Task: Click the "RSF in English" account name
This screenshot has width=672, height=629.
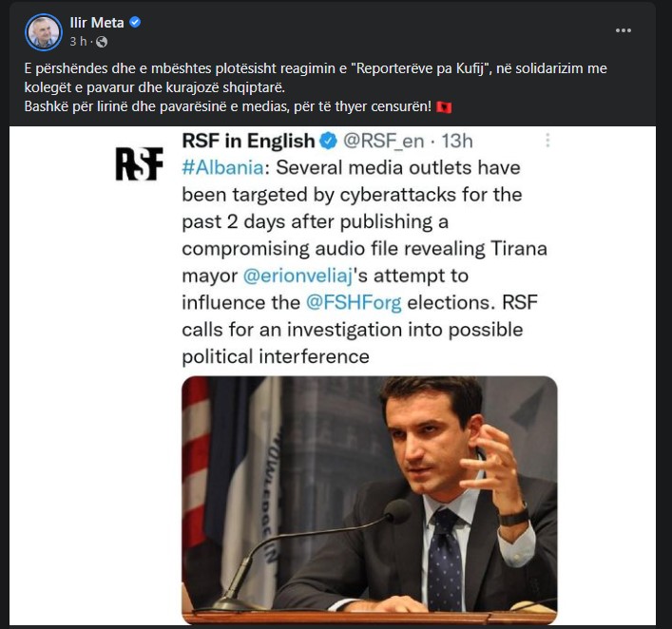Action: point(248,142)
